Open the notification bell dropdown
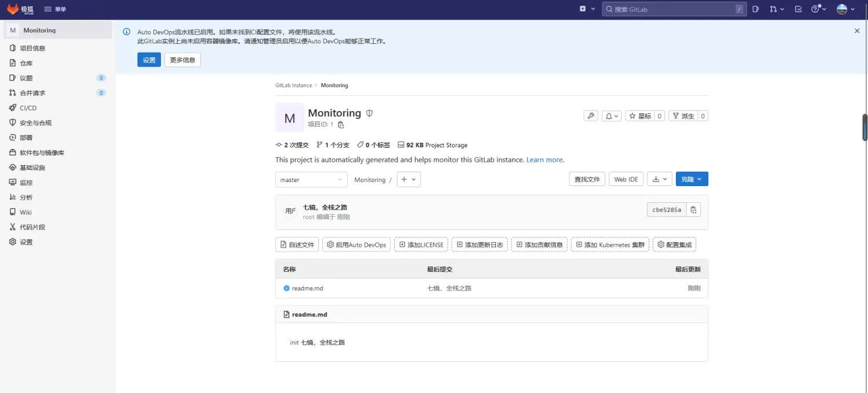The image size is (868, 393). (612, 116)
